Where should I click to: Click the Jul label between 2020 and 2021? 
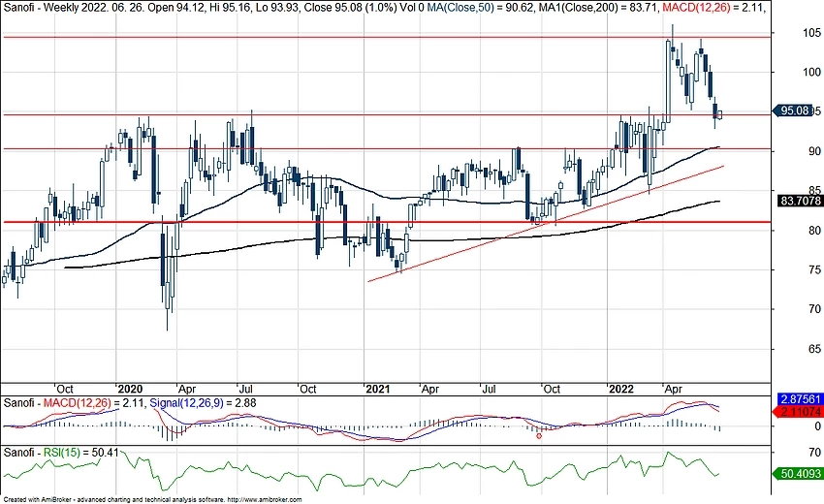(x=246, y=389)
